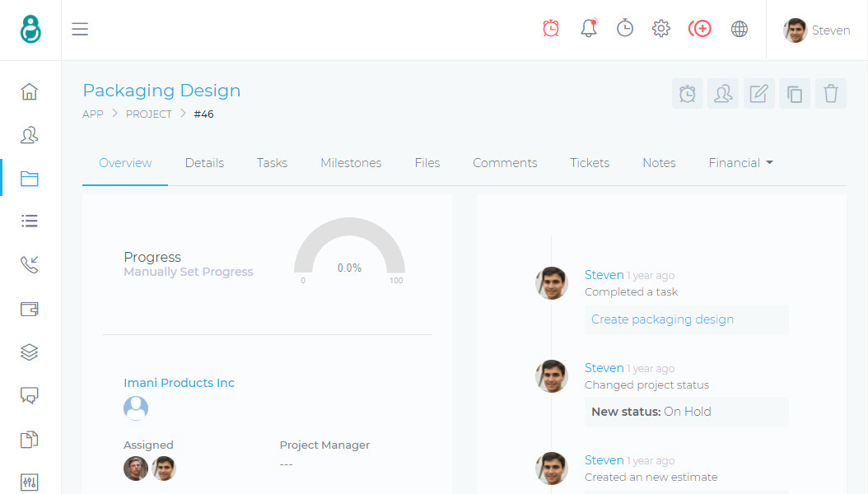Toggle the hamburger sidebar menu
Viewport: 868px width, 494px height.
pyautogui.click(x=80, y=30)
